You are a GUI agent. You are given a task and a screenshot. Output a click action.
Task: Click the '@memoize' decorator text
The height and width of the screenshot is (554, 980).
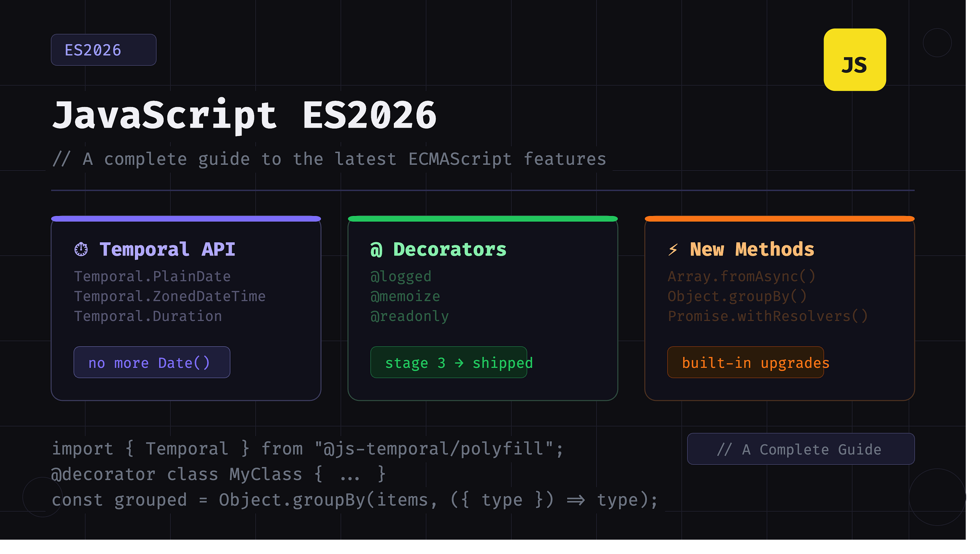pyautogui.click(x=405, y=296)
